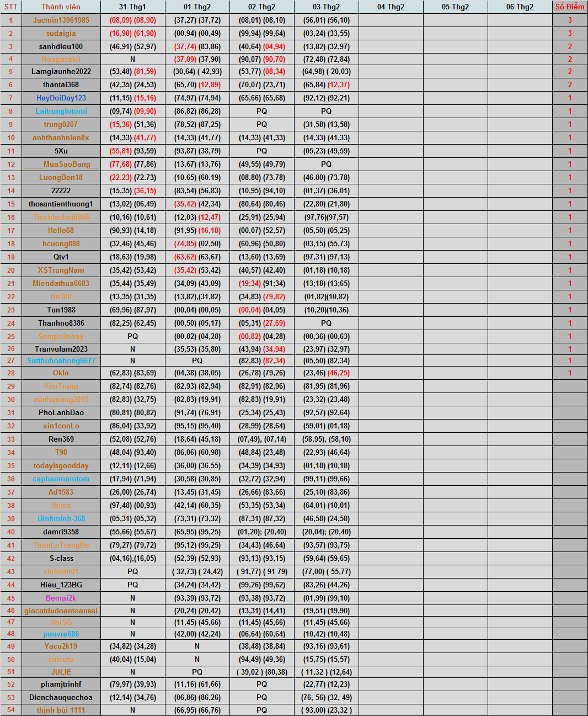Open Satthuhoahong6677 member name

click(61, 360)
